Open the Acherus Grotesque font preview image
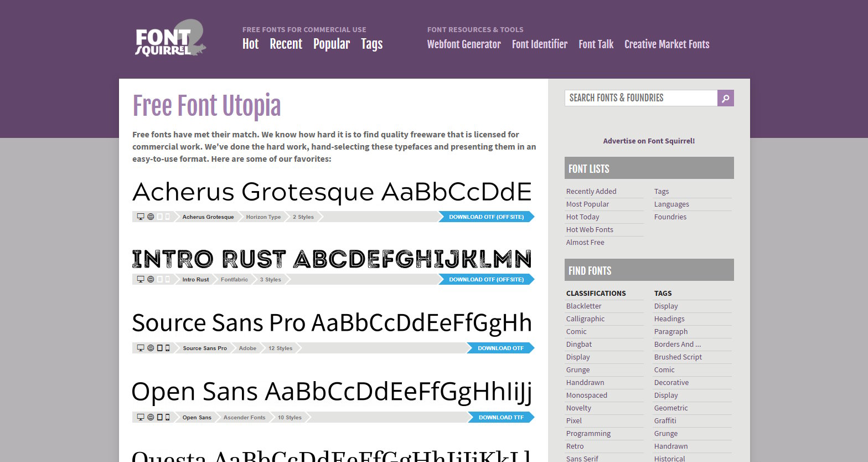 pos(332,192)
